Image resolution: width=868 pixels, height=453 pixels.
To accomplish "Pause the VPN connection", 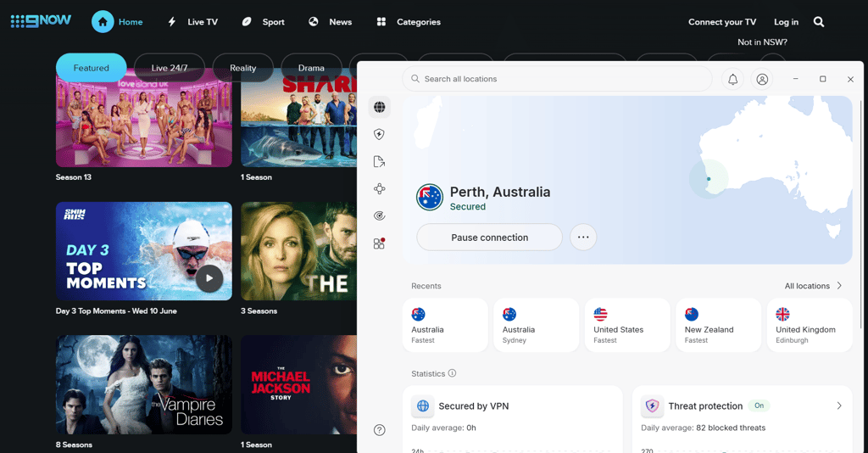I will [x=489, y=237].
